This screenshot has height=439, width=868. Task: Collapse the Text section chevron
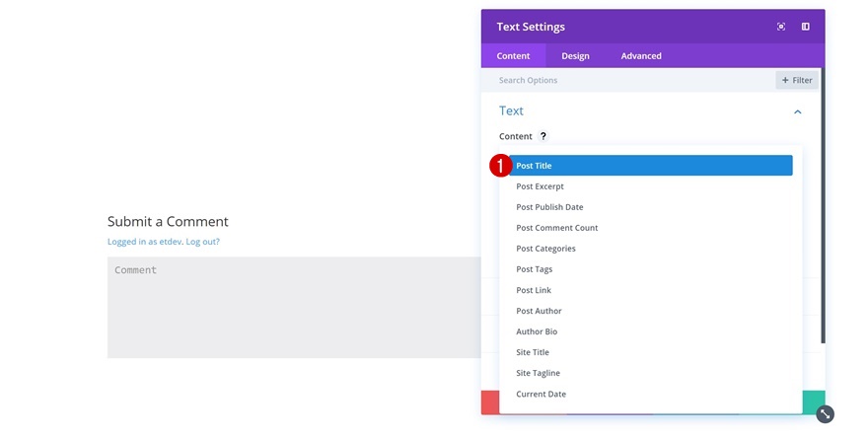pyautogui.click(x=797, y=111)
